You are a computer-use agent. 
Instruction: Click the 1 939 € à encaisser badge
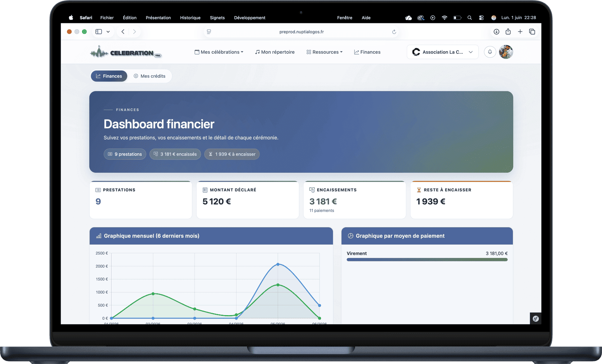[x=232, y=154]
